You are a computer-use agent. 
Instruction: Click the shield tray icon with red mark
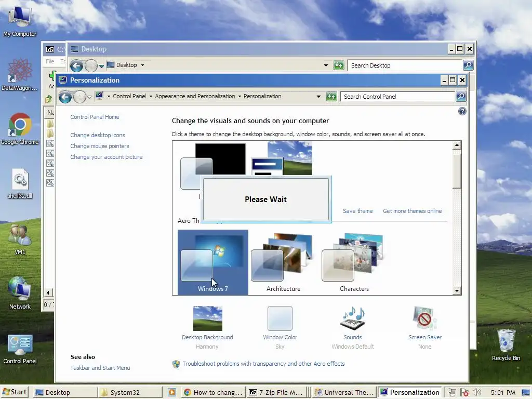464,393
